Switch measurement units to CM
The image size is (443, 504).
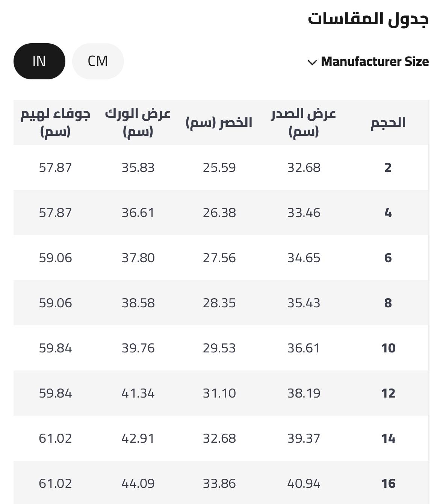98,61
